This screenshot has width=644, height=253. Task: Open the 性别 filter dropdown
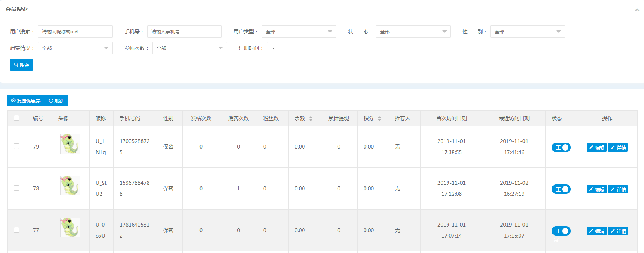coord(528,32)
